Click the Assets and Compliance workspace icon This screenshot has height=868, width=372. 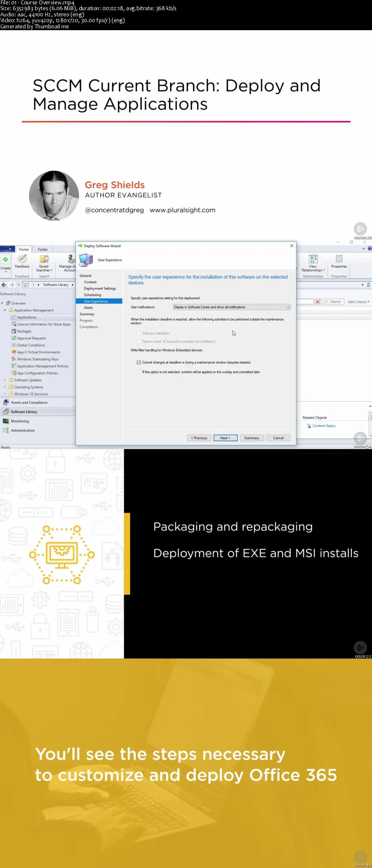click(6, 403)
